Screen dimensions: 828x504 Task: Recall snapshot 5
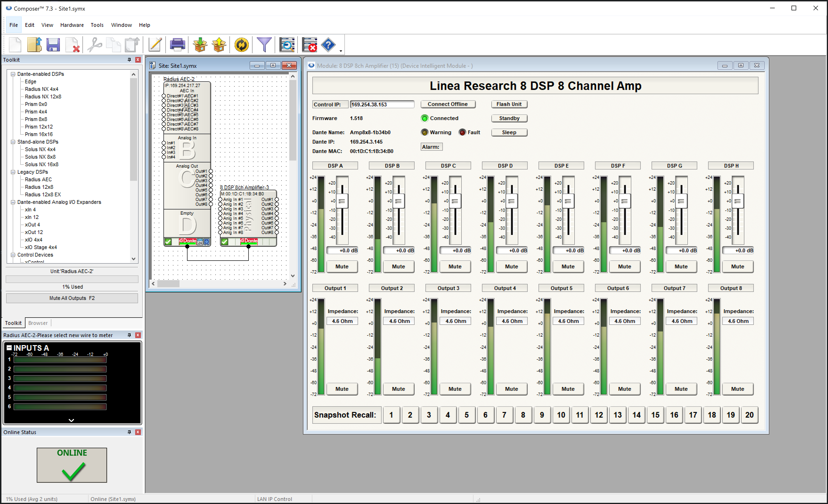(466, 415)
